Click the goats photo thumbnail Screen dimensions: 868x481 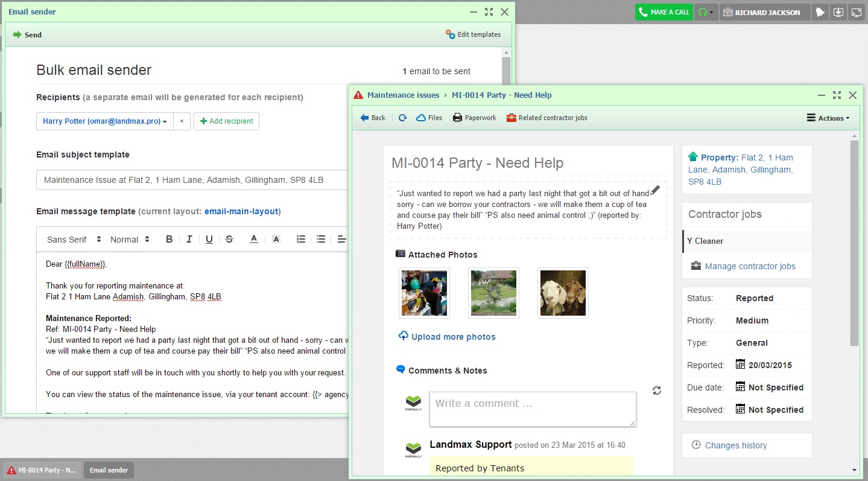click(x=562, y=293)
